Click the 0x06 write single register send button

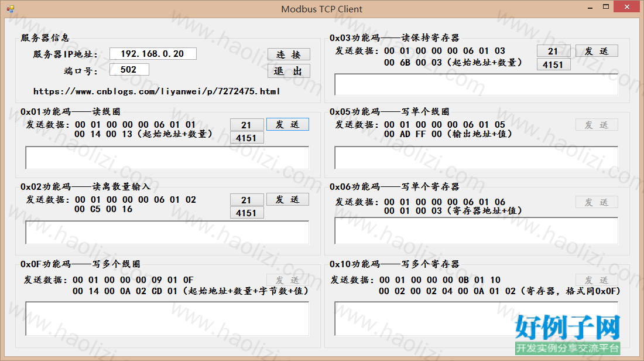coord(597,202)
